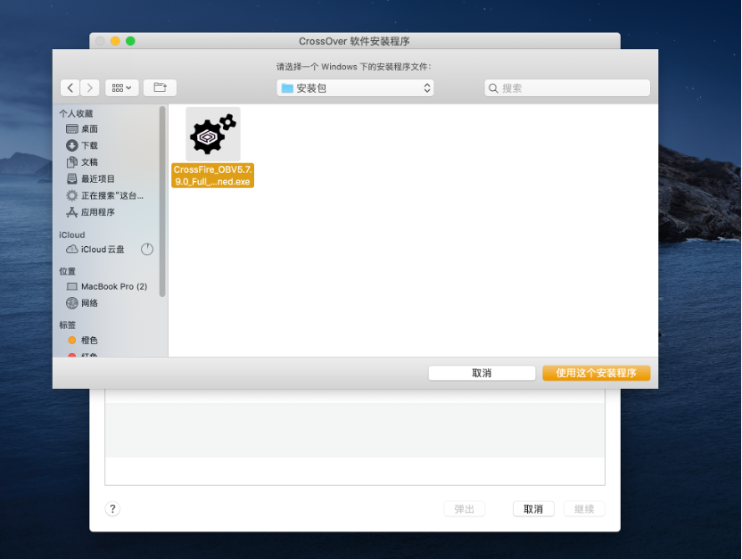Open 最近项目 in the sidebar
Image resolution: width=742 pixels, height=560 pixels.
[98, 178]
